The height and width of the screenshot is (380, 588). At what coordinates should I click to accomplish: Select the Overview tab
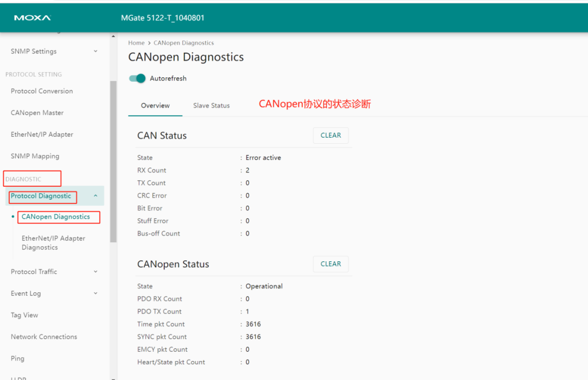(x=155, y=106)
